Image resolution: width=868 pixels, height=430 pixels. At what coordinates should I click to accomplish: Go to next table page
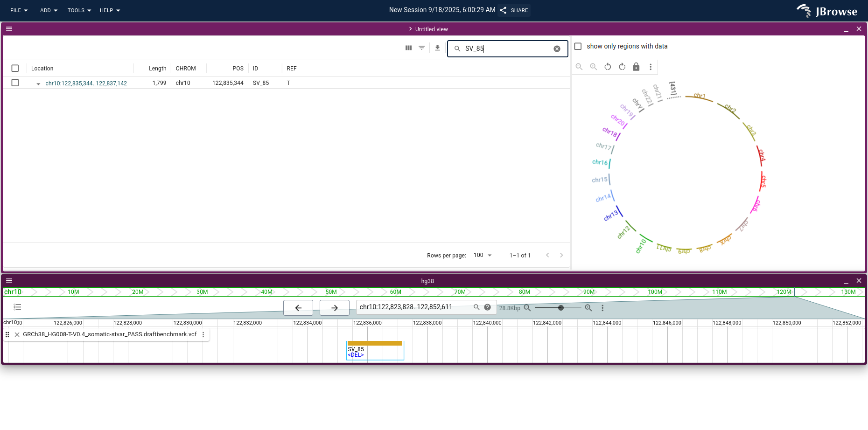(x=561, y=255)
